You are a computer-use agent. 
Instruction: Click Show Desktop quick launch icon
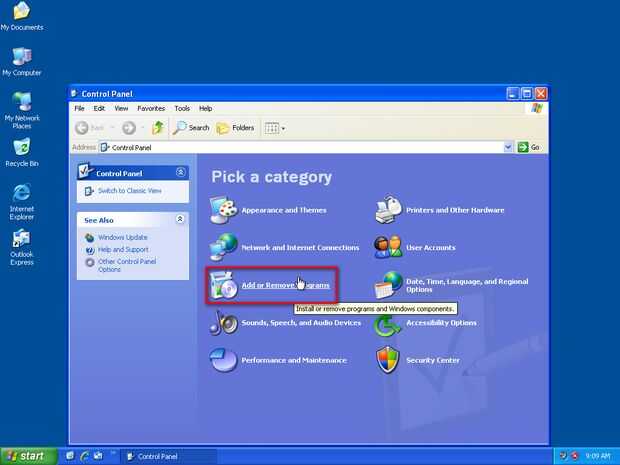(x=70, y=456)
